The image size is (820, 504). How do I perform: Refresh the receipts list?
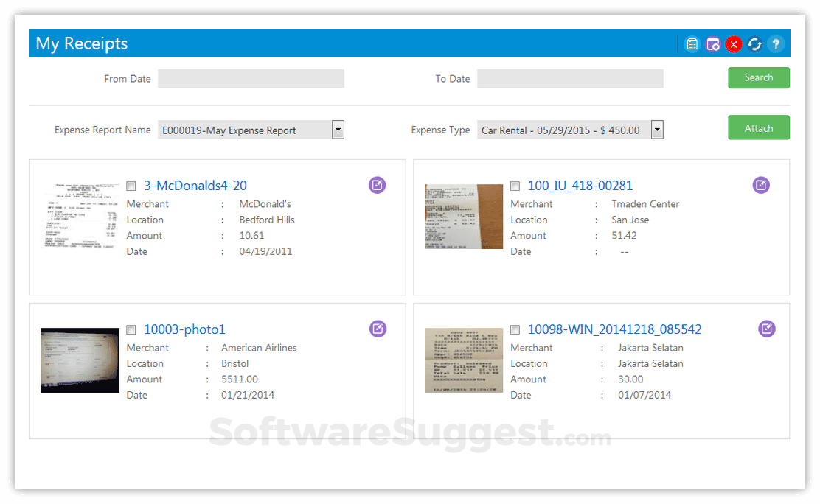[754, 44]
